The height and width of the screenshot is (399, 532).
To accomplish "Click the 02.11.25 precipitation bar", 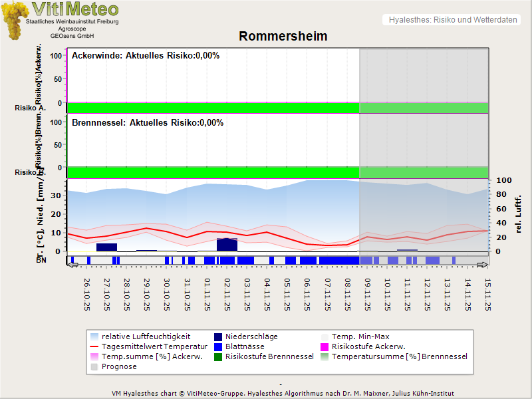I will (x=227, y=245).
